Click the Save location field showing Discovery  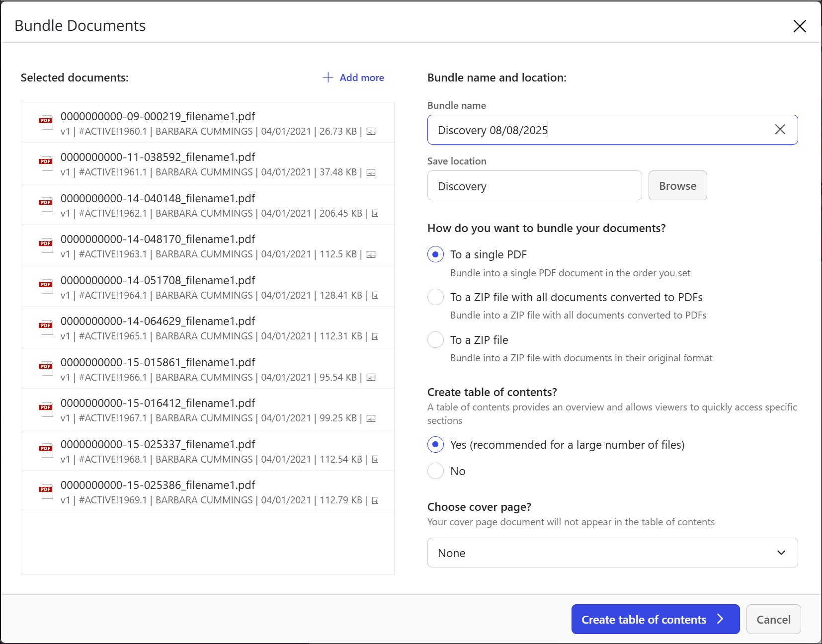click(534, 186)
